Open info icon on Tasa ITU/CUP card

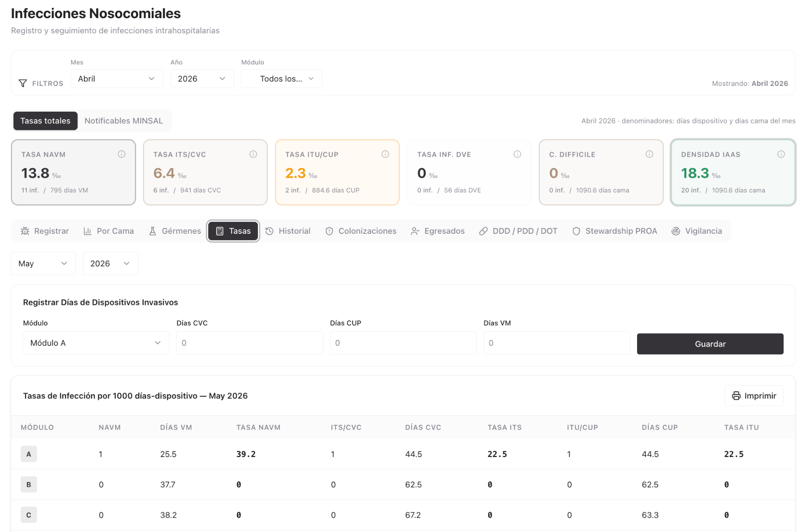385,154
